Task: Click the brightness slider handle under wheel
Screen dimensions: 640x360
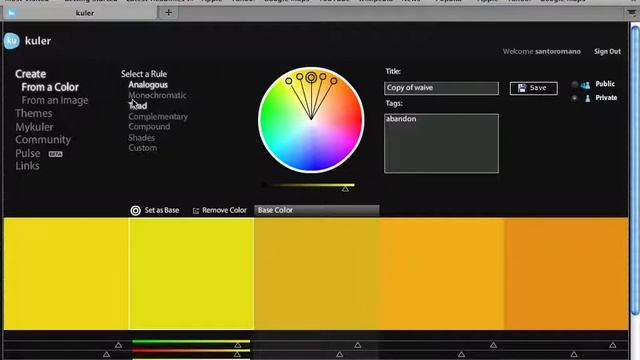Action: 345,189
